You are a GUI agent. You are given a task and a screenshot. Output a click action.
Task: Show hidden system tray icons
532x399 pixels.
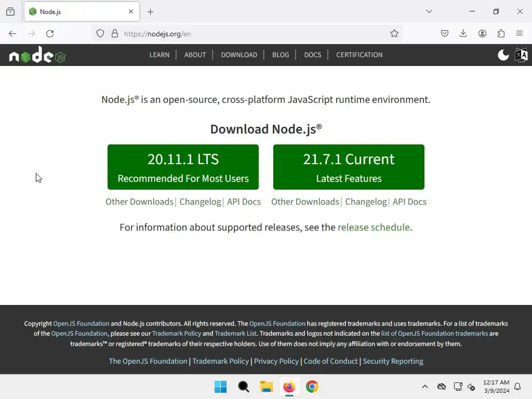pyautogui.click(x=425, y=387)
